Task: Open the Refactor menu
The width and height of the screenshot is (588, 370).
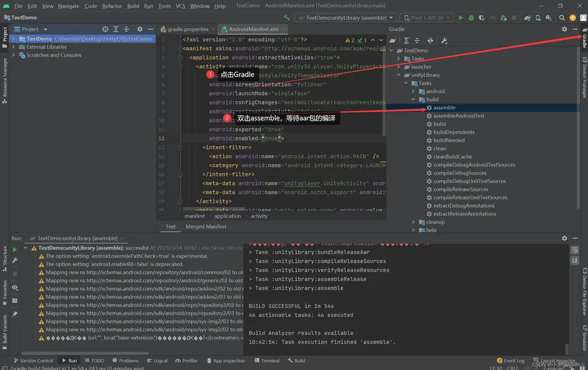Action: pos(112,5)
